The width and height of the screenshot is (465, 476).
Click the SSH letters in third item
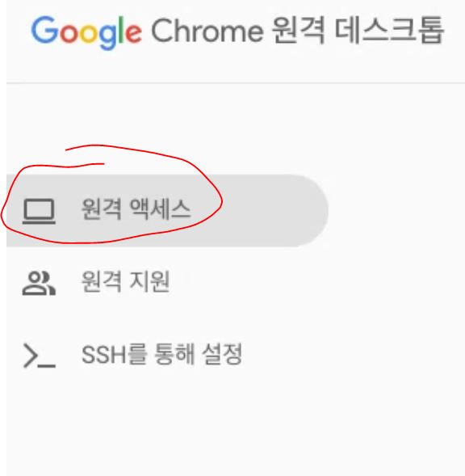click(x=104, y=355)
